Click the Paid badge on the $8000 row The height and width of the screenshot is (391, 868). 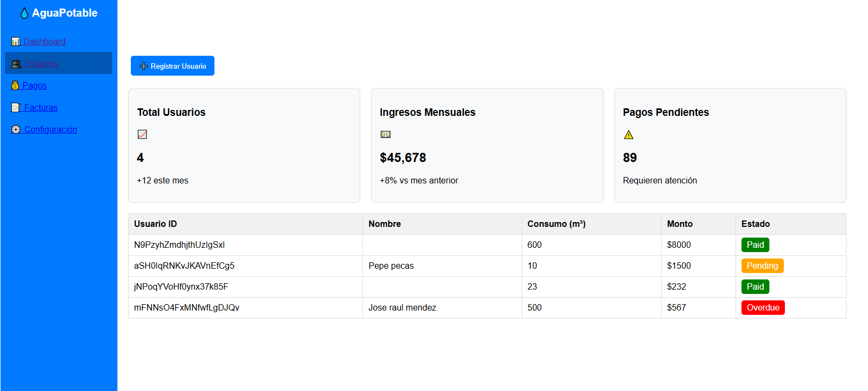(x=755, y=245)
